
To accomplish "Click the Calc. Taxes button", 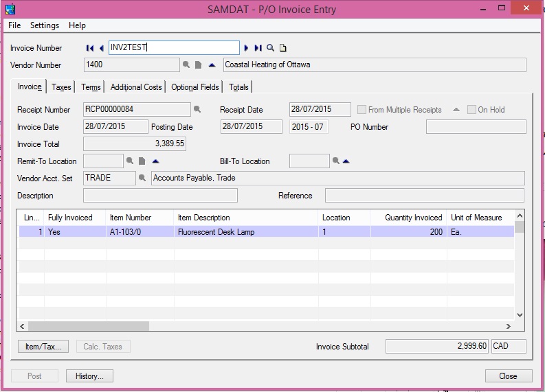I will (103, 347).
